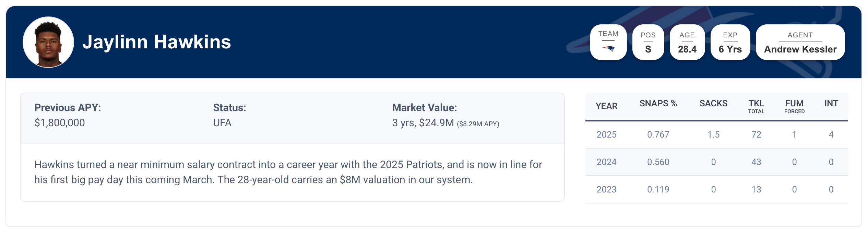This screenshot has height=235, width=868.
Task: Click the POS S position badge
Action: click(648, 42)
